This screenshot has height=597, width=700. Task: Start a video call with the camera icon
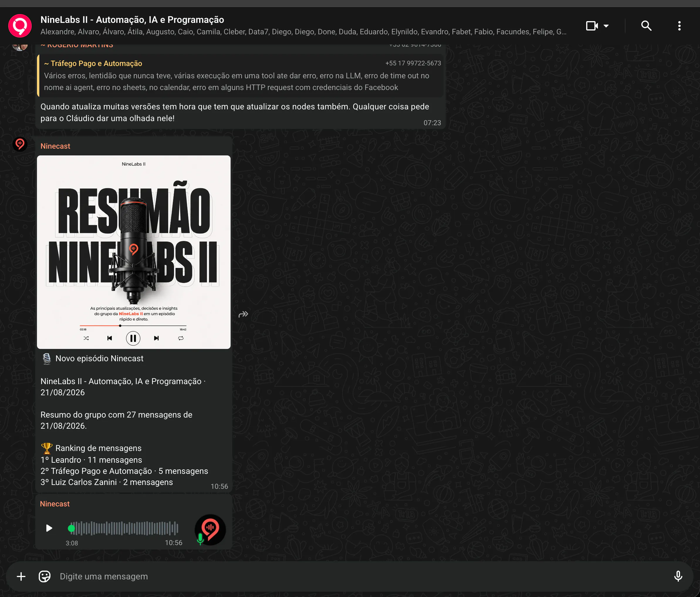[x=592, y=26]
